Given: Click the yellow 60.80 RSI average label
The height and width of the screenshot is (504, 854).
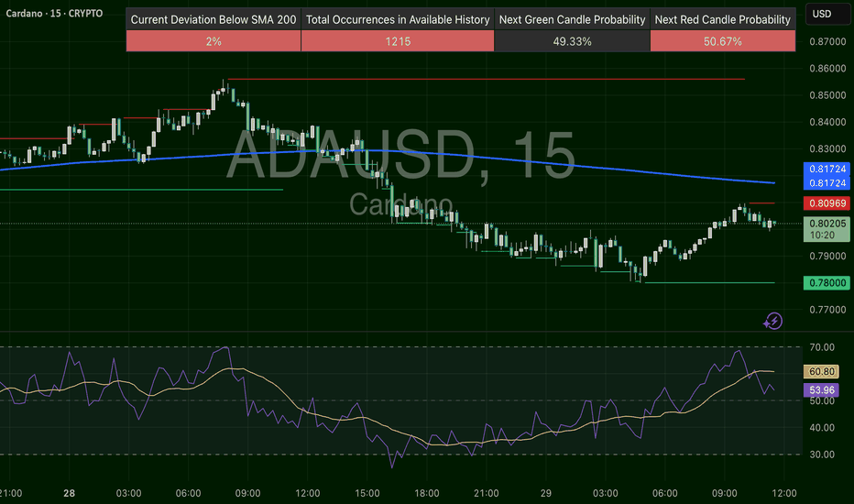Looking at the screenshot, I should click(821, 372).
